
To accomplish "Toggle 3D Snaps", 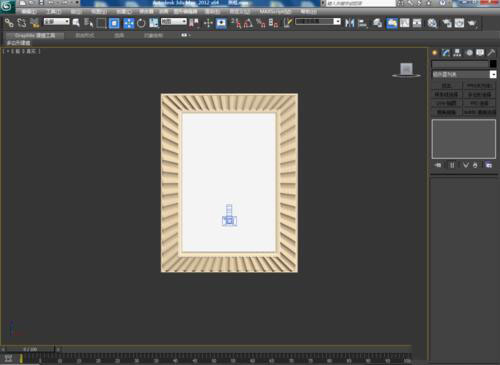I will coord(235,23).
